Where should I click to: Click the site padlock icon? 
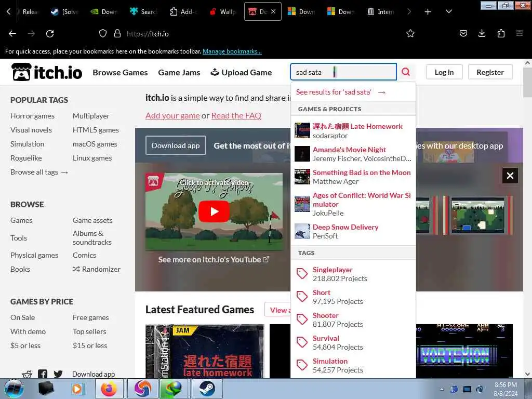tap(117, 34)
